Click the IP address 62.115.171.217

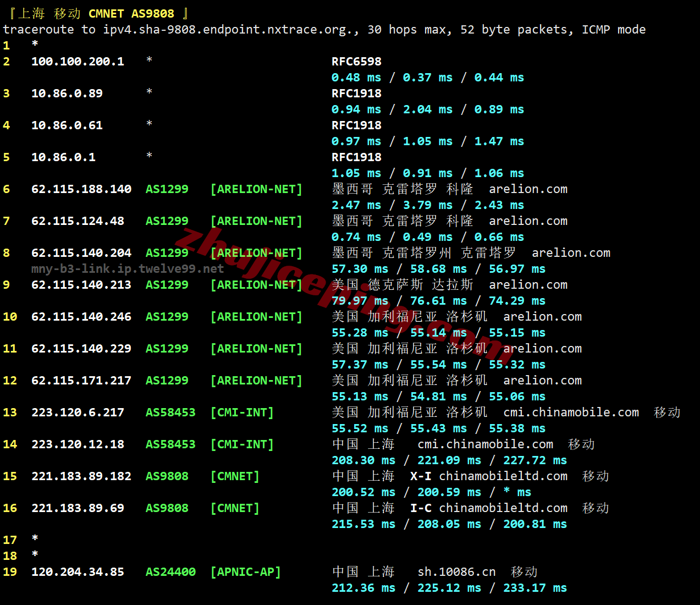81,381
